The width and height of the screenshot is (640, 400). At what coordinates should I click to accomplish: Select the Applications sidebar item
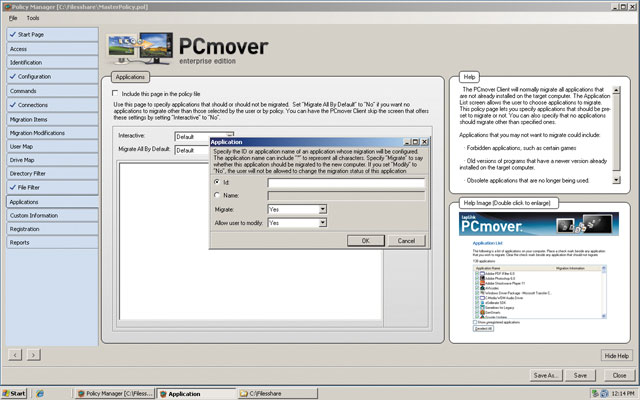pyautogui.click(x=52, y=202)
